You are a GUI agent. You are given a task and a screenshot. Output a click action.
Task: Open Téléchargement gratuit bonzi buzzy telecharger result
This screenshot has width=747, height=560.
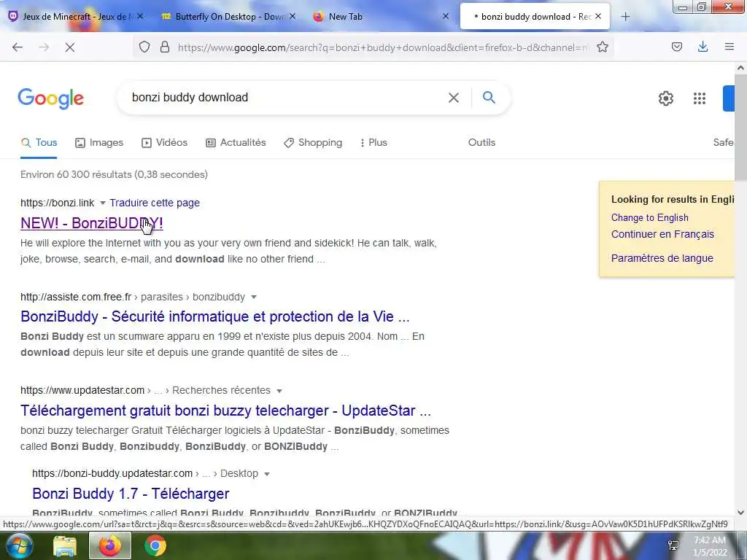[225, 411]
